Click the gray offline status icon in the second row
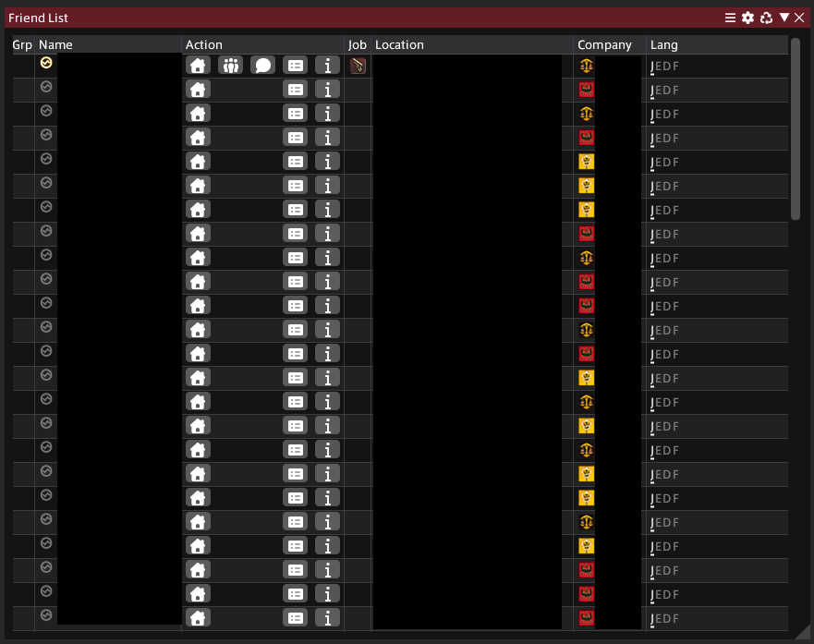814x644 pixels. point(46,87)
